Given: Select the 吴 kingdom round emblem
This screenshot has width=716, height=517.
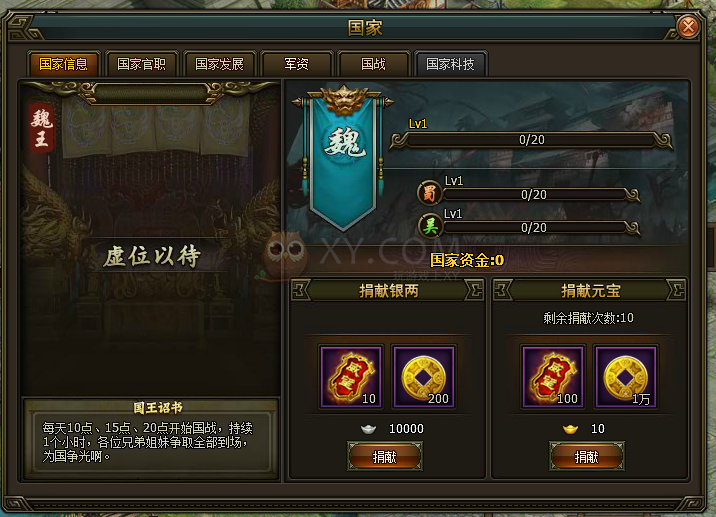Looking at the screenshot, I should 430,226.
